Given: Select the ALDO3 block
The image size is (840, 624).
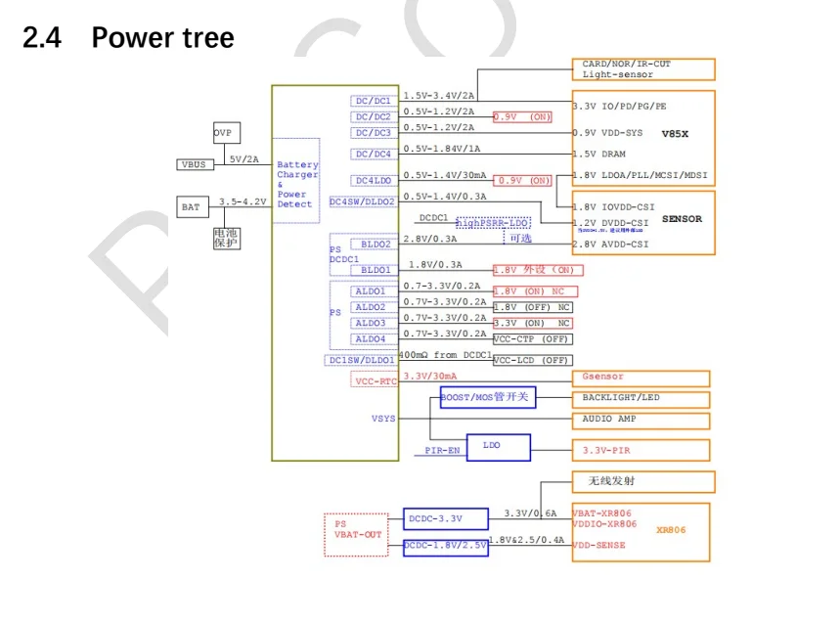Looking at the screenshot, I should [374, 323].
